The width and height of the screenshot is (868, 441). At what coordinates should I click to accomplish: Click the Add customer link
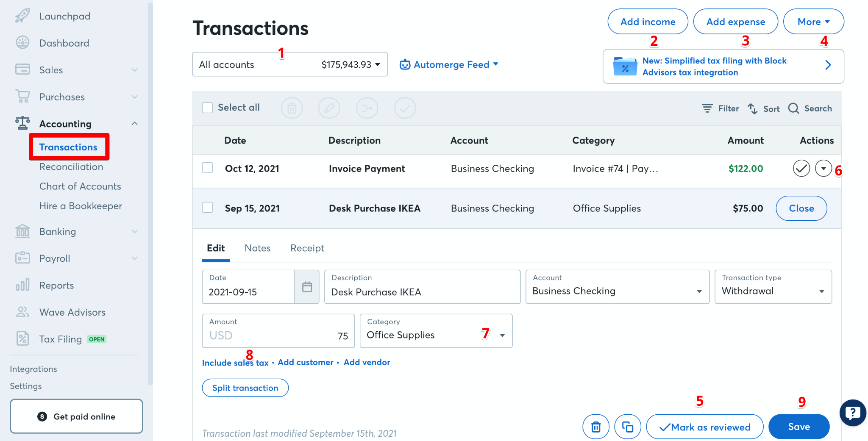tap(305, 362)
